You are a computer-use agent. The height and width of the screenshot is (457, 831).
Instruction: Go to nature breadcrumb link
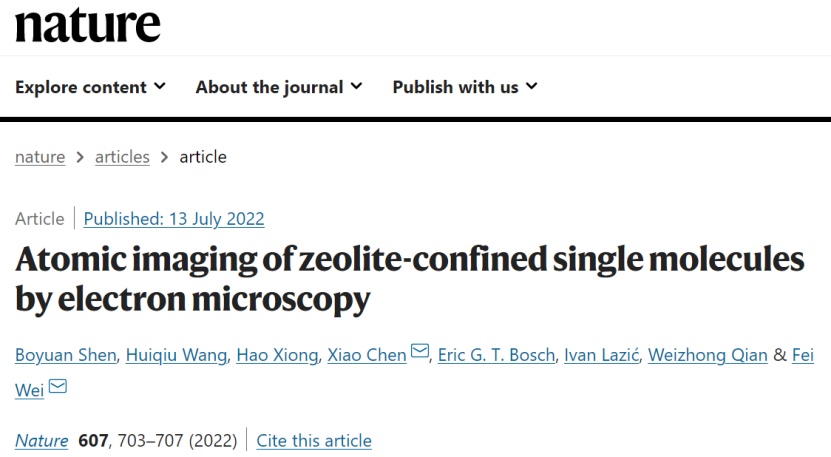click(40, 157)
